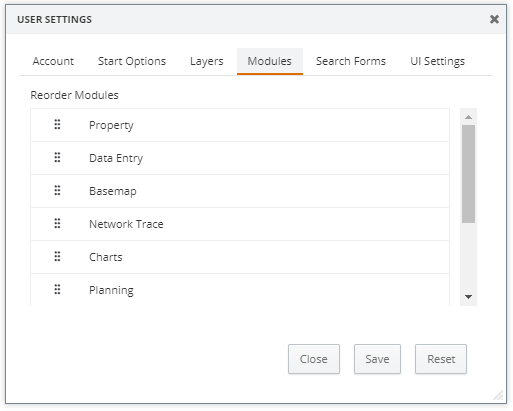Click the scrollbar up arrow

coord(468,117)
